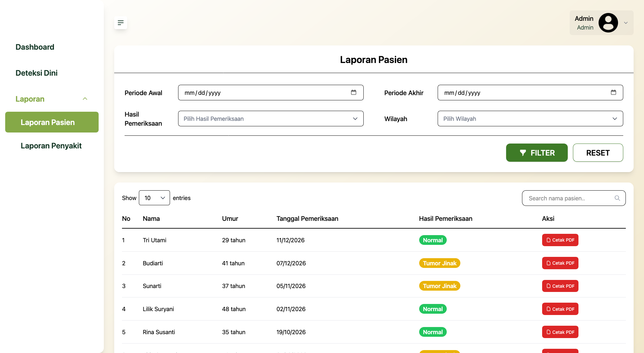Collapse the Laporan menu chevron
This screenshot has height=353, width=644.
pyautogui.click(x=85, y=99)
